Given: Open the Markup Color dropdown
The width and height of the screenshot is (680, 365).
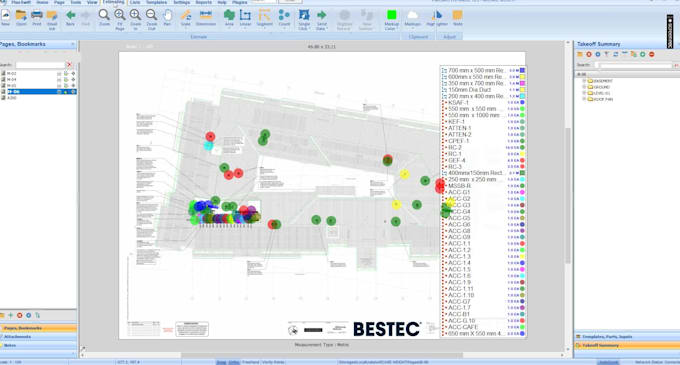Looking at the screenshot, I should coord(391,20).
